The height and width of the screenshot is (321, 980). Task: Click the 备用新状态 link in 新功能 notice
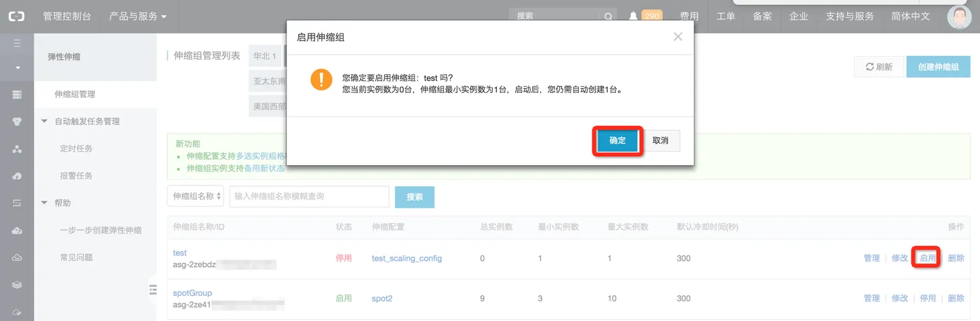click(265, 169)
